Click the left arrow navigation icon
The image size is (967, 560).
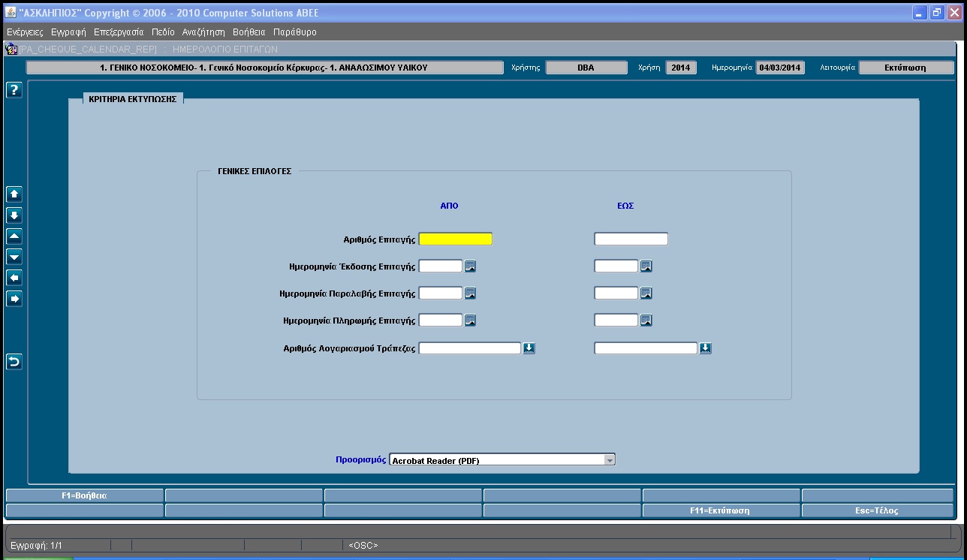[x=14, y=278]
